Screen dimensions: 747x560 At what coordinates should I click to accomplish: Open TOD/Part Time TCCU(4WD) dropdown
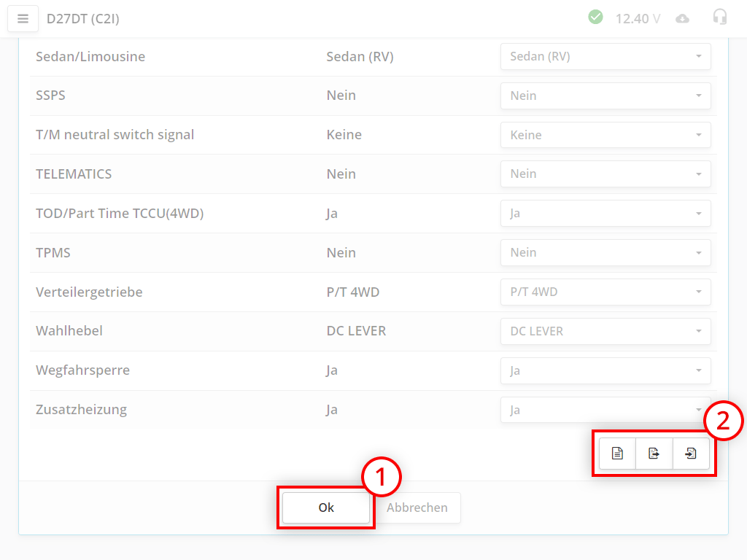tap(605, 213)
